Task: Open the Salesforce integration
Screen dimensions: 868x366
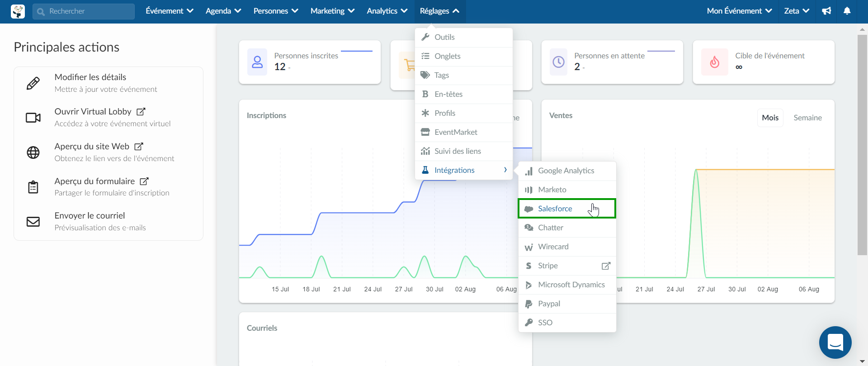Action: click(x=567, y=209)
